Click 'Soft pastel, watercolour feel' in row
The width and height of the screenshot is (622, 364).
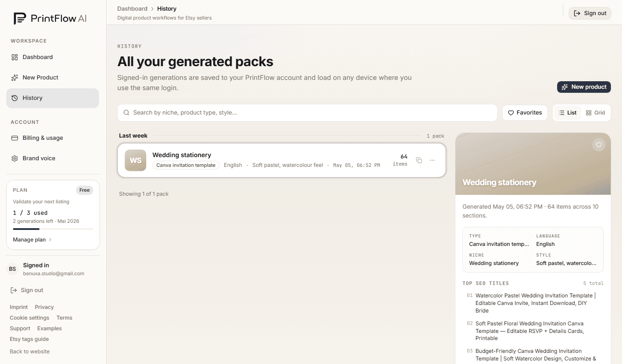coord(287,165)
